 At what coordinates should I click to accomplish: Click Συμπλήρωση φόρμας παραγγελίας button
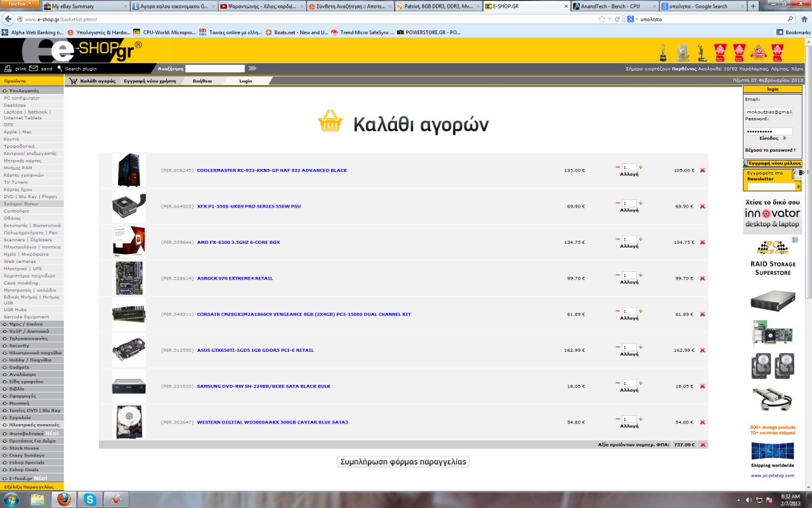[x=403, y=462]
